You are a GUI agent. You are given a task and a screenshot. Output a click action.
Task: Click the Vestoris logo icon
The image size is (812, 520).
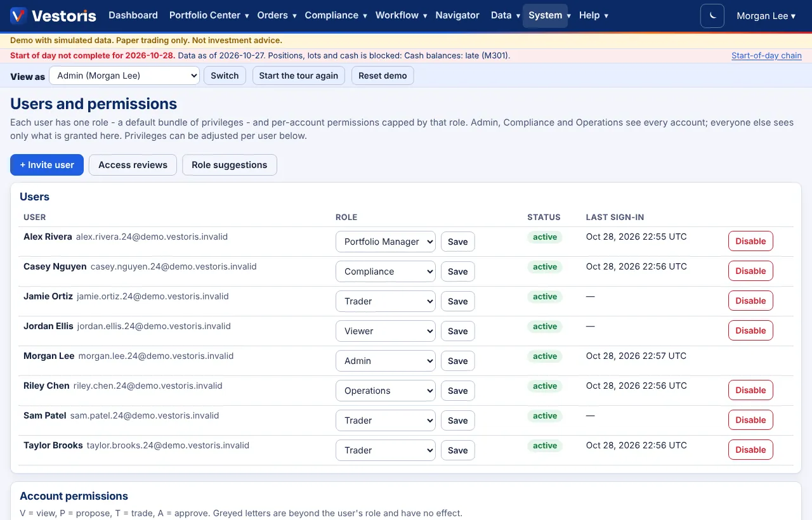[x=18, y=16]
